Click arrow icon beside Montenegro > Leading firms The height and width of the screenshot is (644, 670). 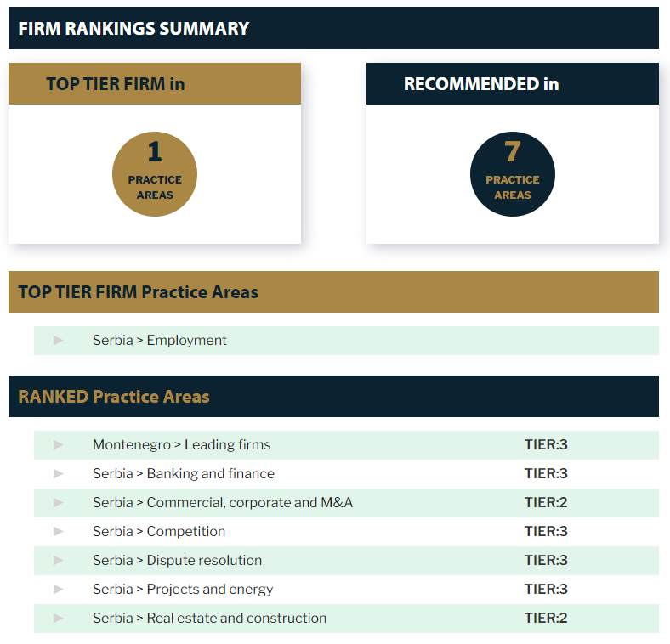59,444
